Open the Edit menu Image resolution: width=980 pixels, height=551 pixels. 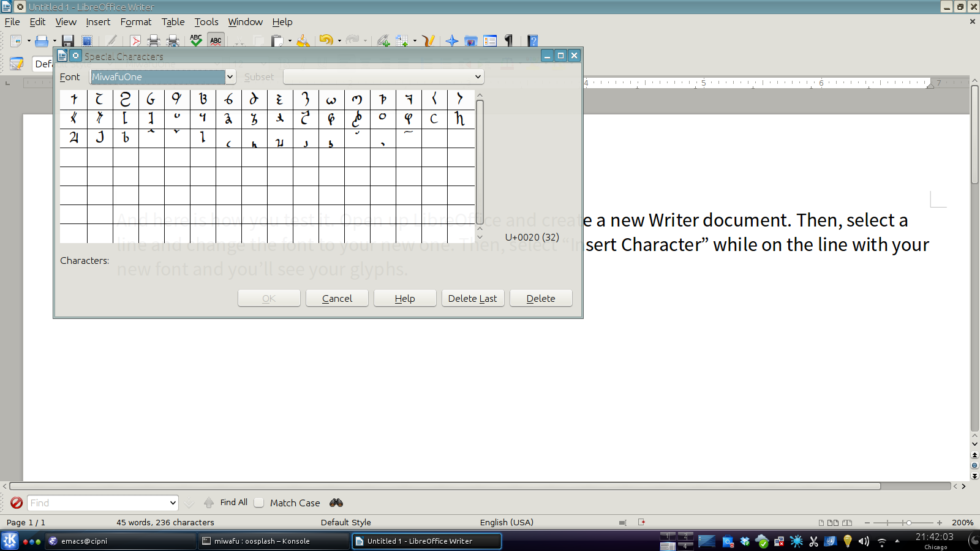pyautogui.click(x=37, y=22)
